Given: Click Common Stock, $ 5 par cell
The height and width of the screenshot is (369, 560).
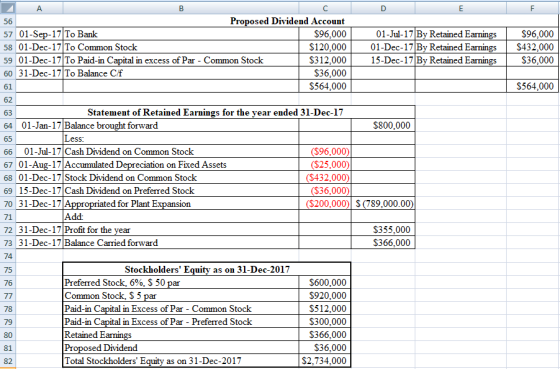Looking at the screenshot, I should [181, 296].
